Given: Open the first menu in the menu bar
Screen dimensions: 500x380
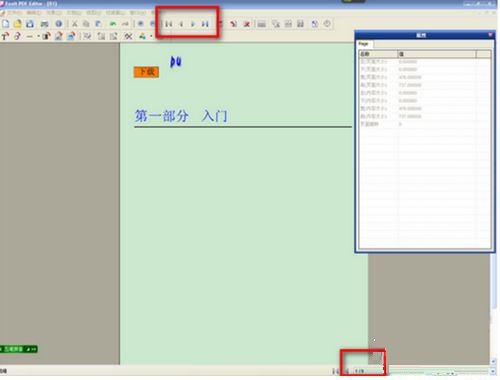Looking at the screenshot, I should click(13, 13).
